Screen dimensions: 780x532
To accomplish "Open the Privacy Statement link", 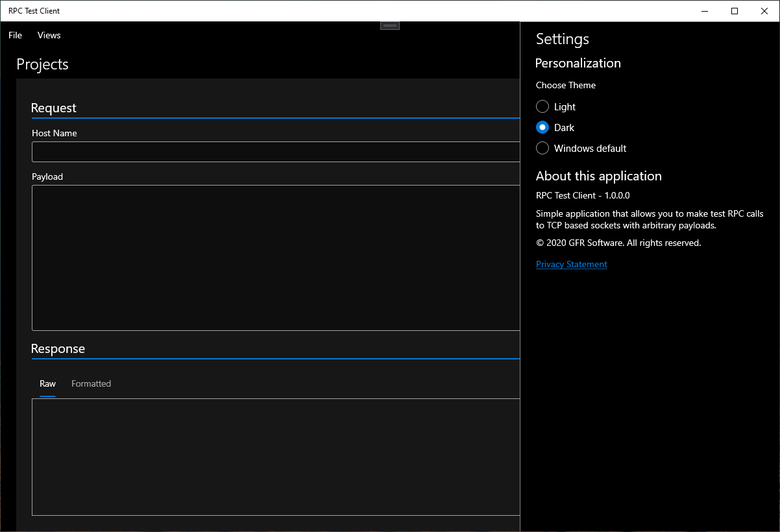I will click(x=572, y=264).
